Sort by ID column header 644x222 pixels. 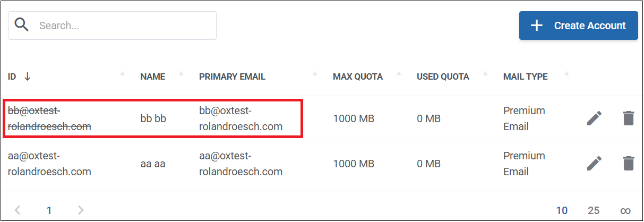point(12,76)
